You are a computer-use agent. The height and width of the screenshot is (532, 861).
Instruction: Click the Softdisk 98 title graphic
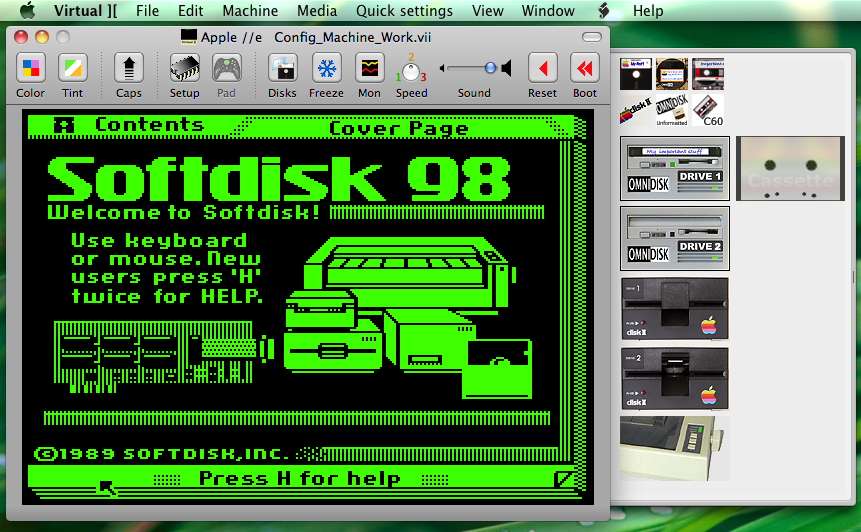279,179
